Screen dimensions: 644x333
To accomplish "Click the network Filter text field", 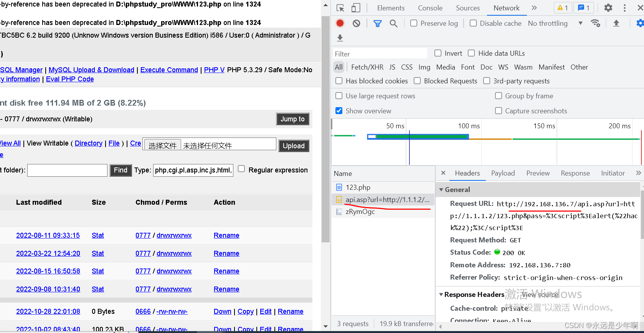I will point(380,54).
